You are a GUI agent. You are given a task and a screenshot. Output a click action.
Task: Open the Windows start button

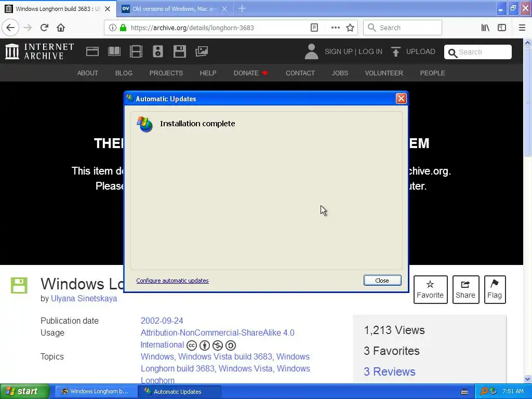[25, 391]
